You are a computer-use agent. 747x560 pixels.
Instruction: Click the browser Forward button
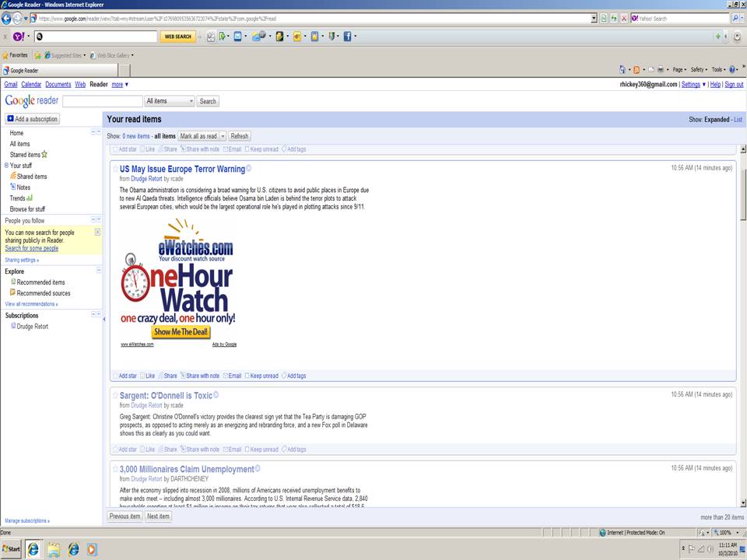pyautogui.click(x=17, y=19)
